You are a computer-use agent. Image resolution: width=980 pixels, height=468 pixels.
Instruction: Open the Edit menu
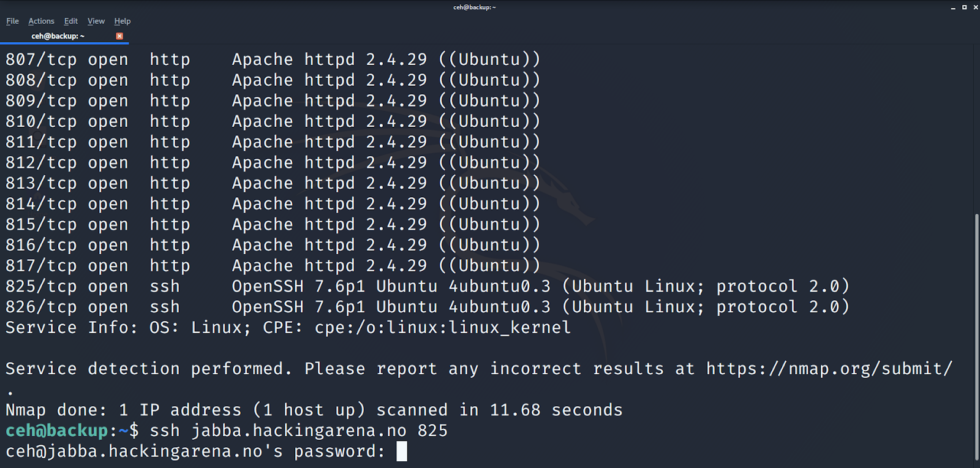pyautogui.click(x=71, y=21)
